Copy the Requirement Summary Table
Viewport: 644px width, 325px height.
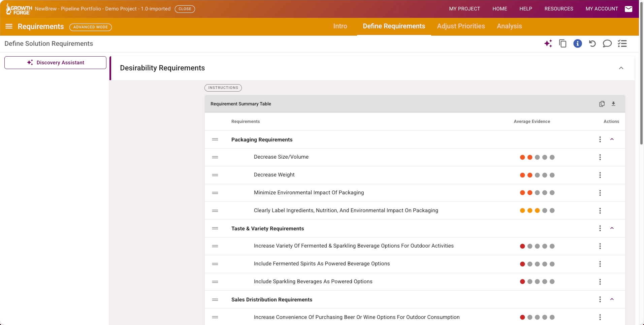tap(602, 104)
